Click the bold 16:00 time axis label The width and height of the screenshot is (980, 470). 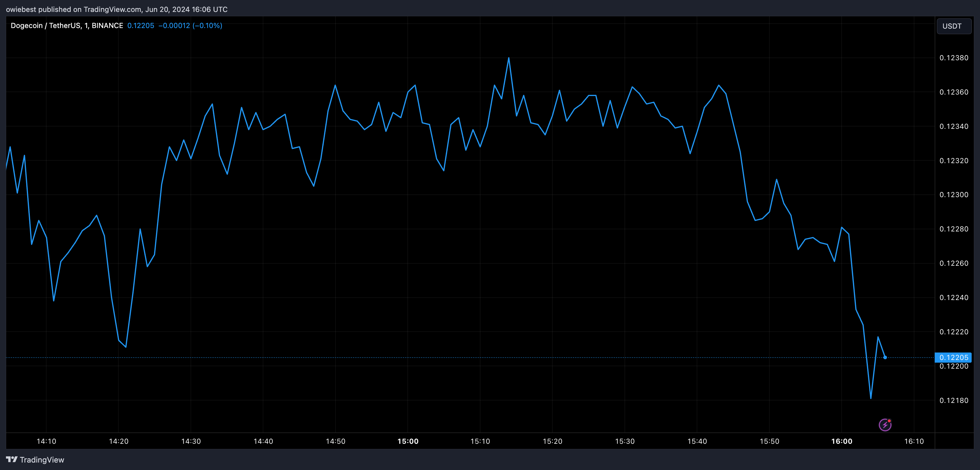click(x=842, y=441)
